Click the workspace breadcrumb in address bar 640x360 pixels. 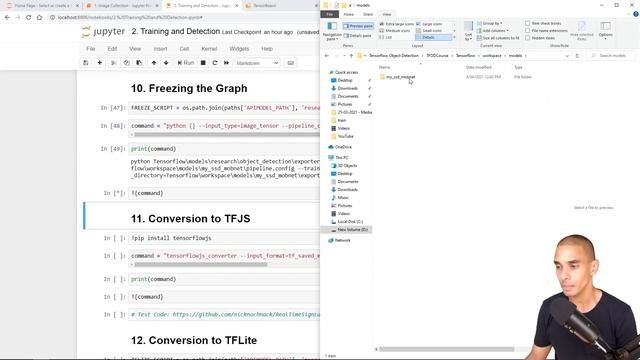[492, 56]
